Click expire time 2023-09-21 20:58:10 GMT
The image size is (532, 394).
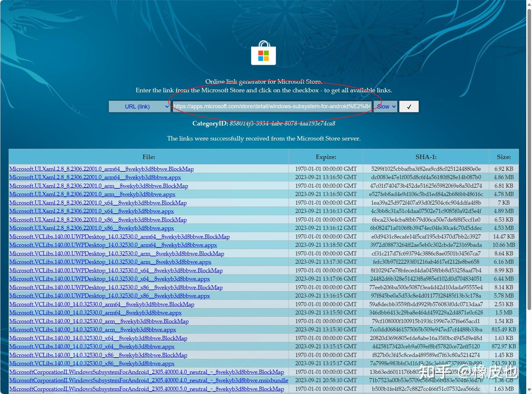pos(326,380)
